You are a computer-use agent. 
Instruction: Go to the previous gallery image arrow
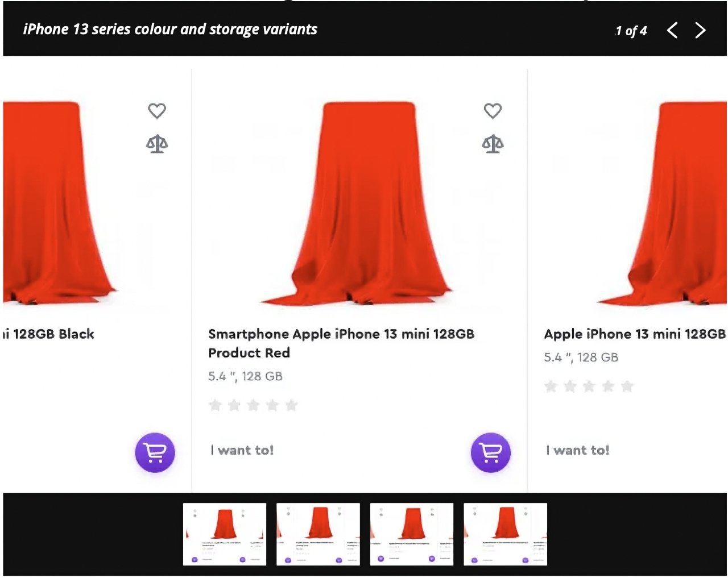coord(672,30)
